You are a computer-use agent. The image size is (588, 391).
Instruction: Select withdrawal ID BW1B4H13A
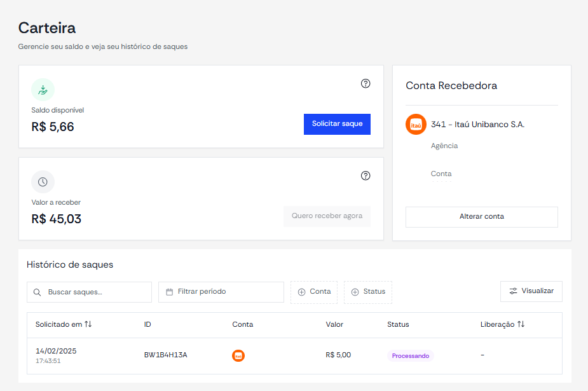pyautogui.click(x=165, y=355)
